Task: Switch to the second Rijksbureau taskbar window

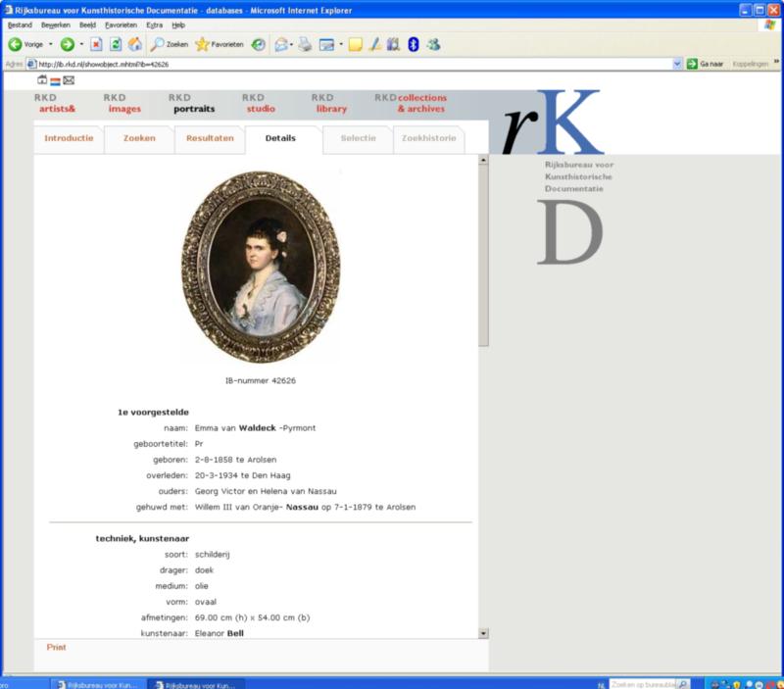Action: click(x=196, y=684)
